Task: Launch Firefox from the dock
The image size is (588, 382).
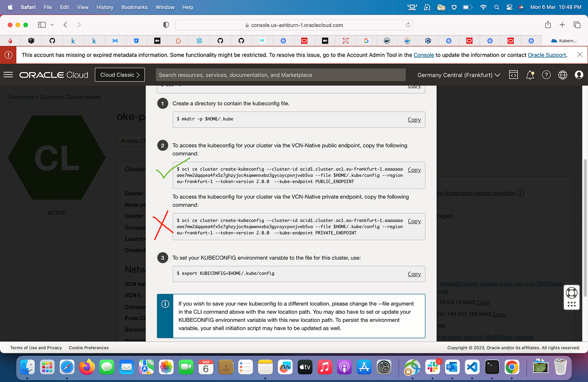Action: click(87, 367)
